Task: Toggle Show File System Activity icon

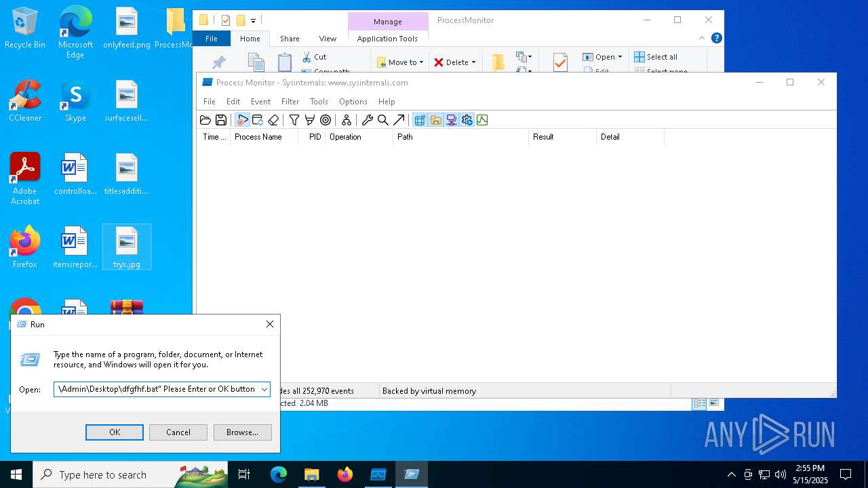Action: pos(435,120)
